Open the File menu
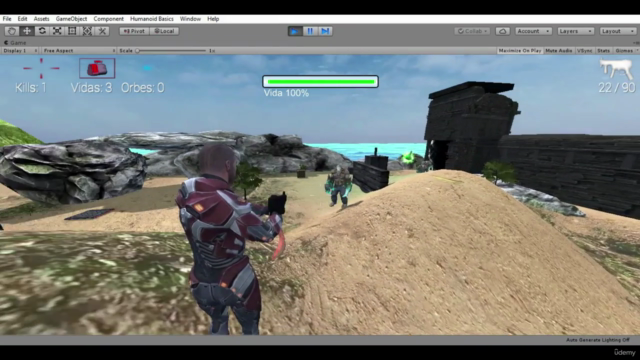Viewport: 640px width, 360px height. 7,19
